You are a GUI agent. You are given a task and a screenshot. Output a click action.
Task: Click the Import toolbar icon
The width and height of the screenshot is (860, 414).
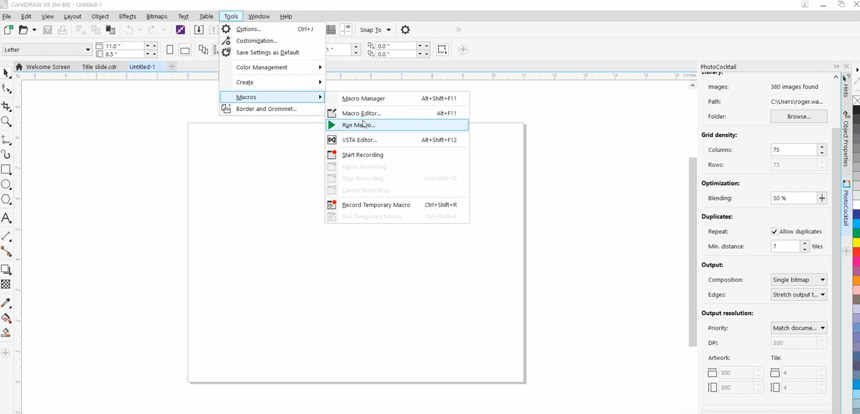[199, 30]
